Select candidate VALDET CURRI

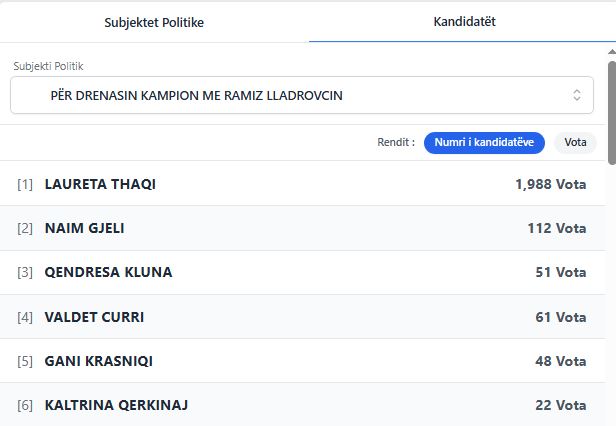point(94,317)
